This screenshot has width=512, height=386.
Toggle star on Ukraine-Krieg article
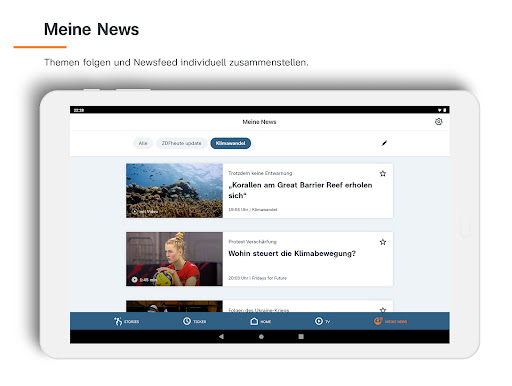(x=383, y=310)
